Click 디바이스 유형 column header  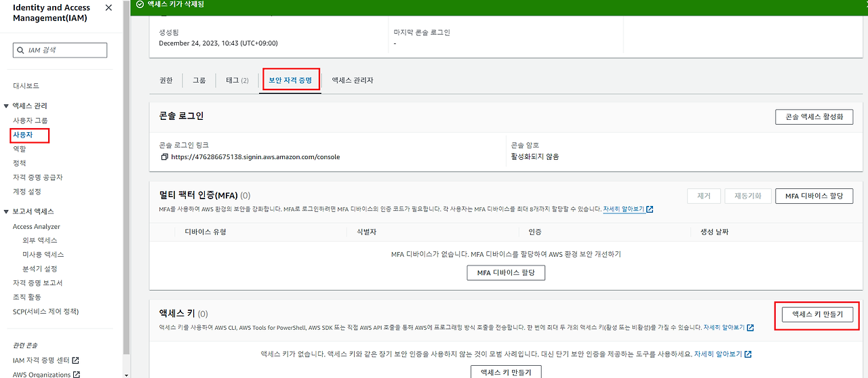205,232
